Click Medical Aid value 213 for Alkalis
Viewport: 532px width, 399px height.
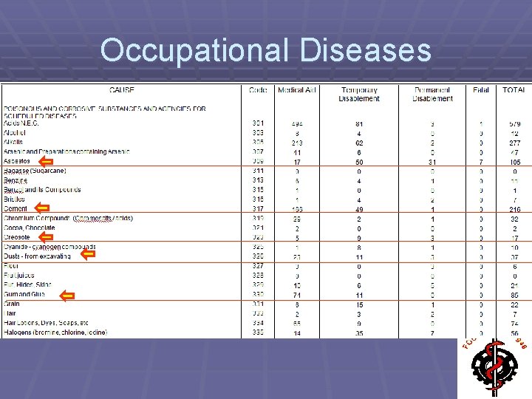pyautogui.click(x=297, y=143)
